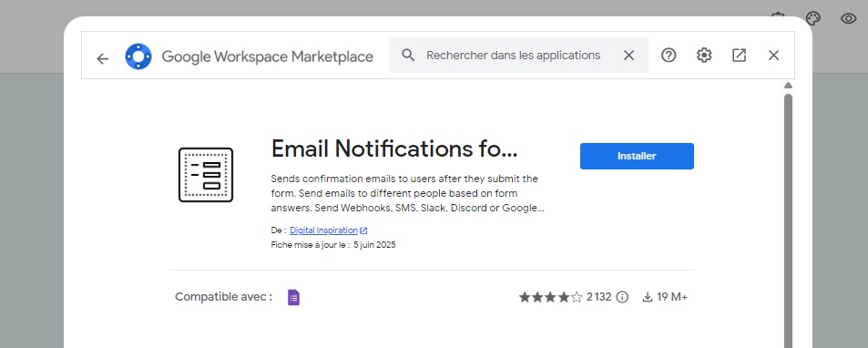Image resolution: width=868 pixels, height=348 pixels.
Task: Open the help question mark icon
Action: click(x=669, y=56)
